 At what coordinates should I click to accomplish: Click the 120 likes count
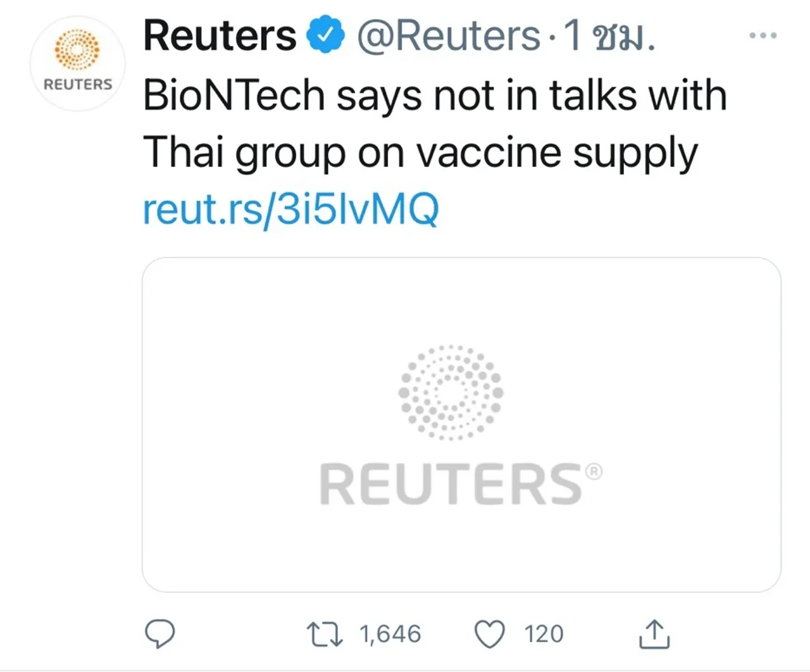544,634
